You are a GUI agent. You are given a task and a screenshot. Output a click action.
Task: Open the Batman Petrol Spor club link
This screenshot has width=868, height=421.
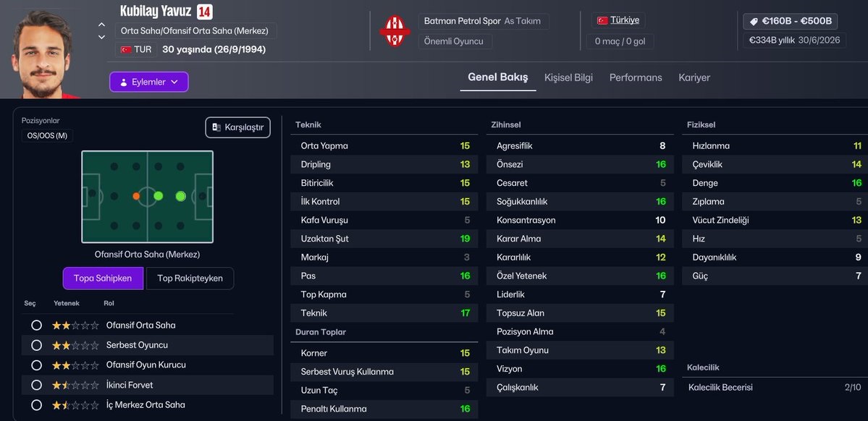click(x=462, y=21)
